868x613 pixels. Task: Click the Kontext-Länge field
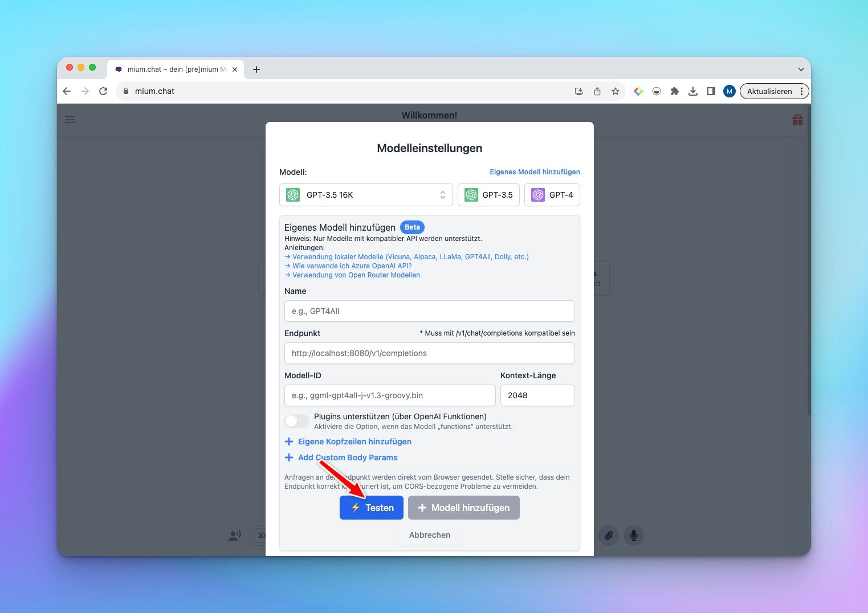537,395
